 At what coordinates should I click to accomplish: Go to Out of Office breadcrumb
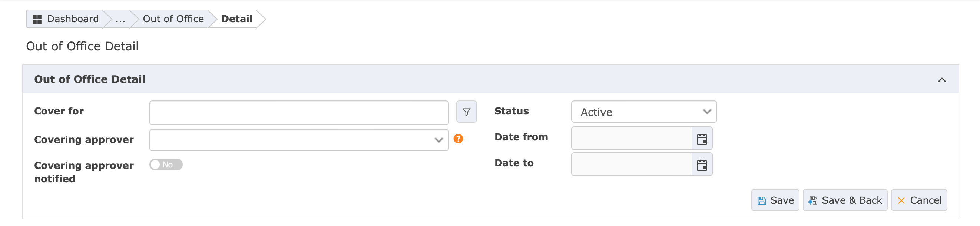pos(173,19)
